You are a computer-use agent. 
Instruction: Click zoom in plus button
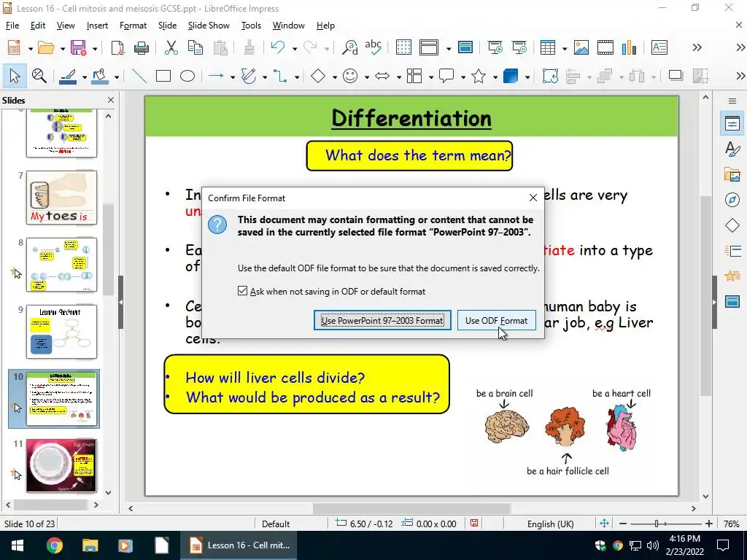pyautogui.click(x=709, y=524)
